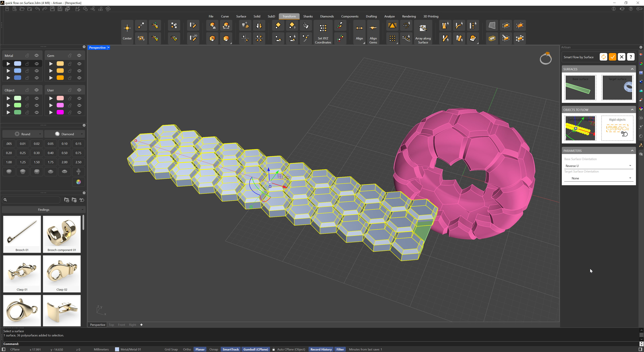Select Deformable objects selection box
644x352 pixels.
(x=580, y=128)
